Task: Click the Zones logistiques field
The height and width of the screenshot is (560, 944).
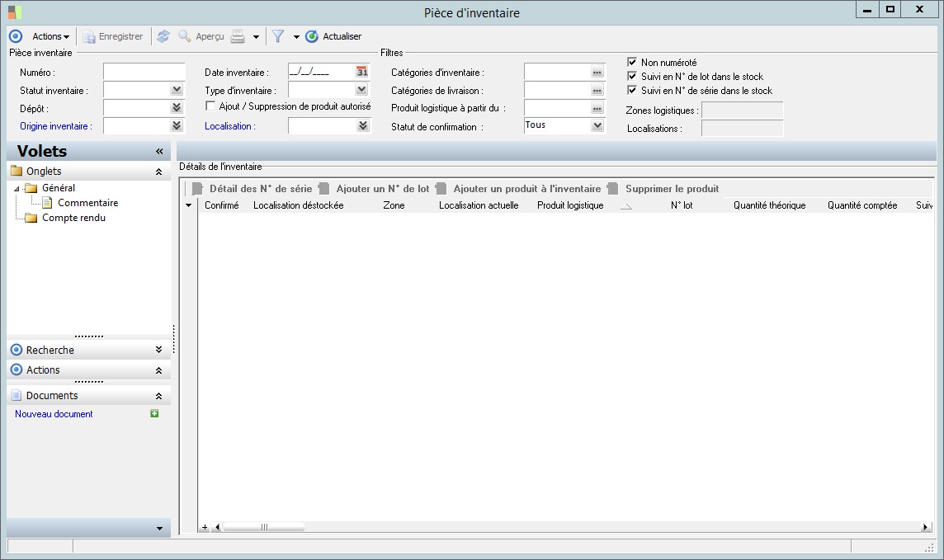Action: point(743,110)
